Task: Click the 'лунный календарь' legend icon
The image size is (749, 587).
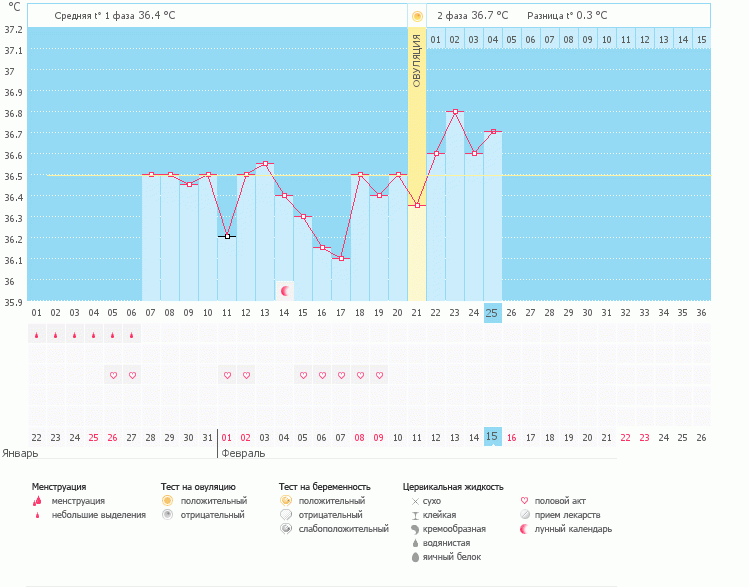Action: pyautogui.click(x=526, y=528)
